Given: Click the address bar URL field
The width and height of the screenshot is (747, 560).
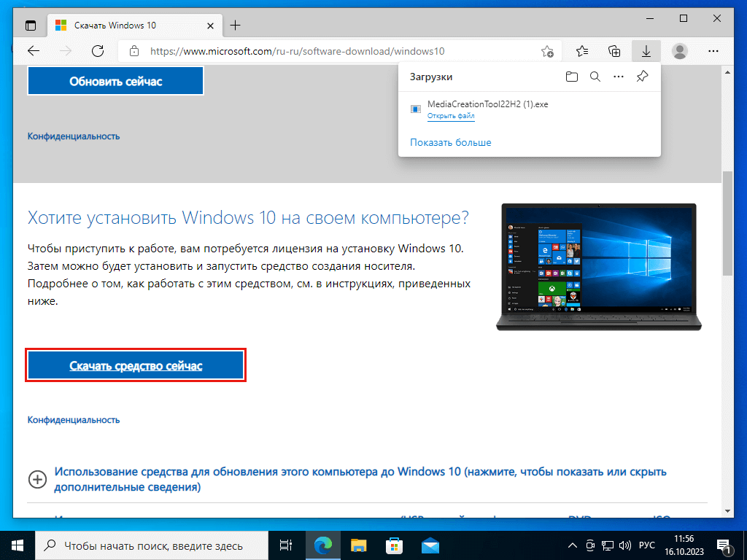Looking at the screenshot, I should coord(328,51).
